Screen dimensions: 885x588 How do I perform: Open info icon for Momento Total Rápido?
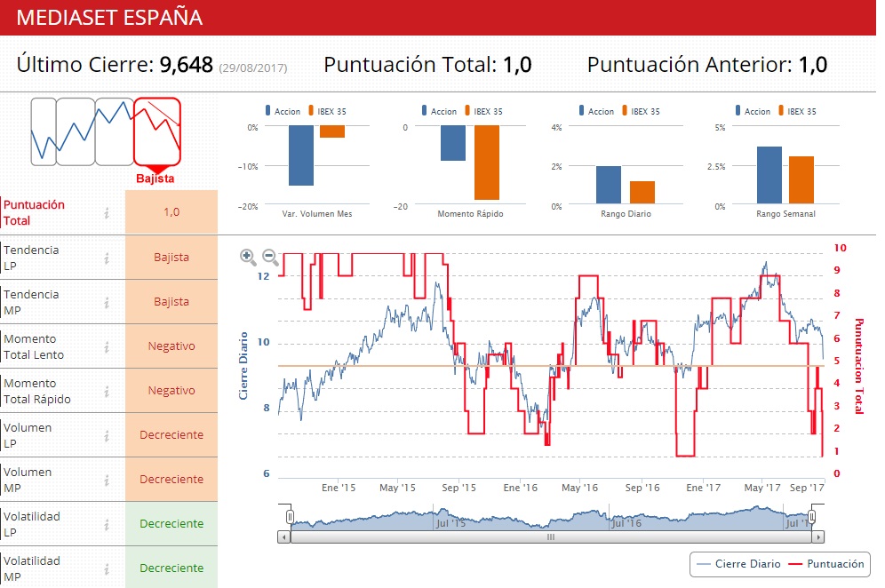[x=107, y=392]
